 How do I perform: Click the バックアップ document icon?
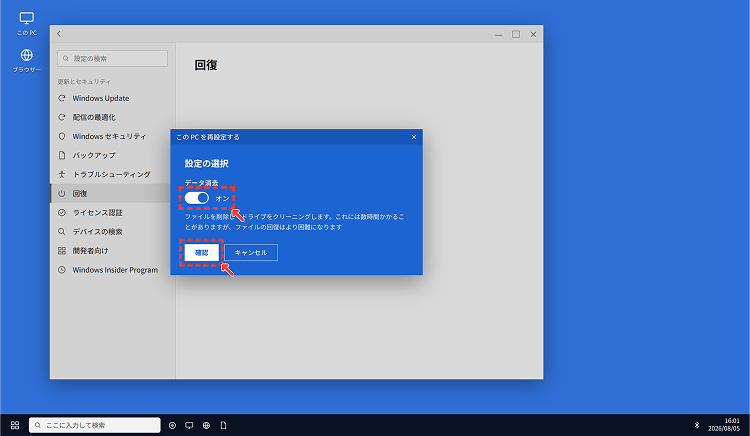point(62,155)
